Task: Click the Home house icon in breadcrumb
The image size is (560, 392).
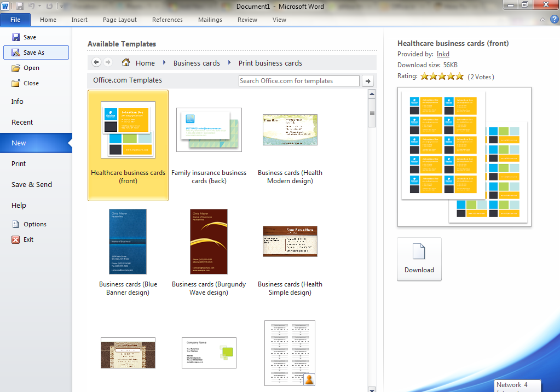Action: [x=126, y=63]
